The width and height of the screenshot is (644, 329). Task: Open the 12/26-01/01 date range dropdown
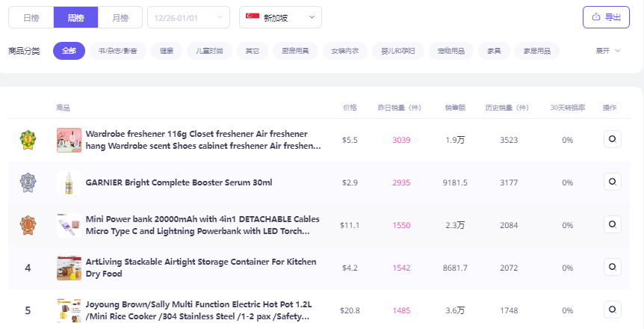point(188,18)
